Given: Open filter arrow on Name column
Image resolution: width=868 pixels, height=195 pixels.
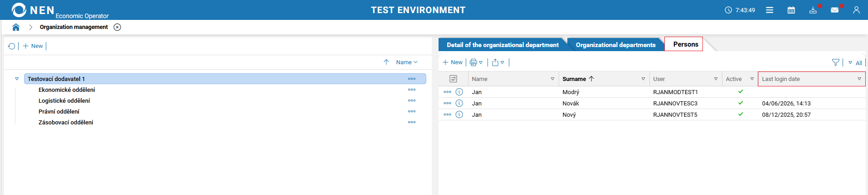Looking at the screenshot, I should point(552,79).
